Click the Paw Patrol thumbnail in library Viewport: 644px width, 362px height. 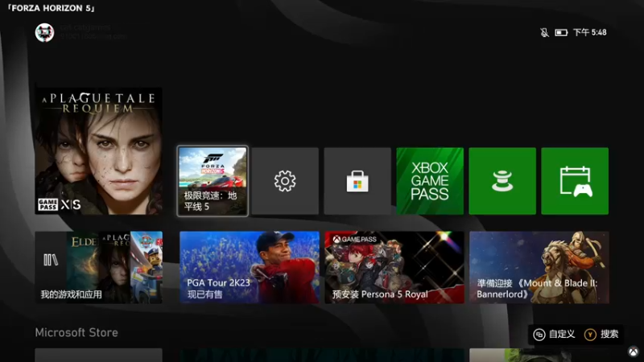[x=147, y=268]
